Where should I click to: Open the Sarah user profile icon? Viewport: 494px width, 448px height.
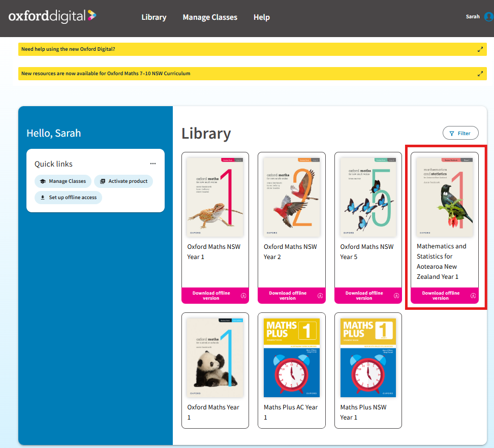489,16
